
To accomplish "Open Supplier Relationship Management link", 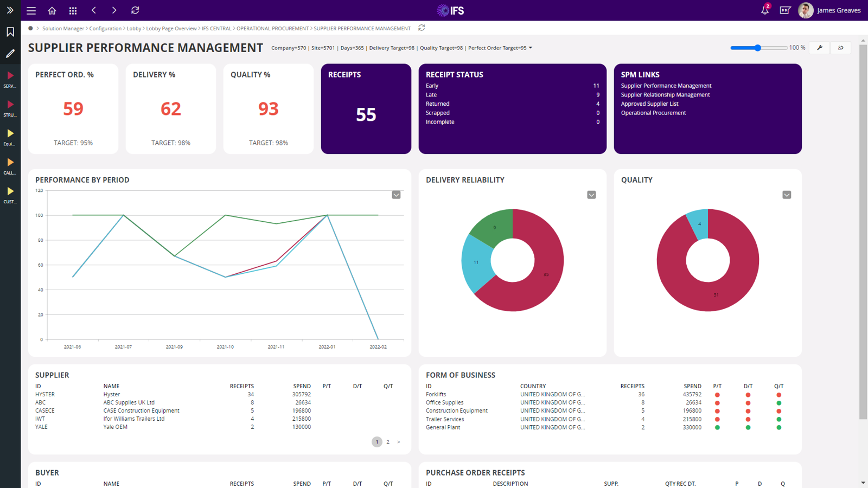I will (x=665, y=95).
